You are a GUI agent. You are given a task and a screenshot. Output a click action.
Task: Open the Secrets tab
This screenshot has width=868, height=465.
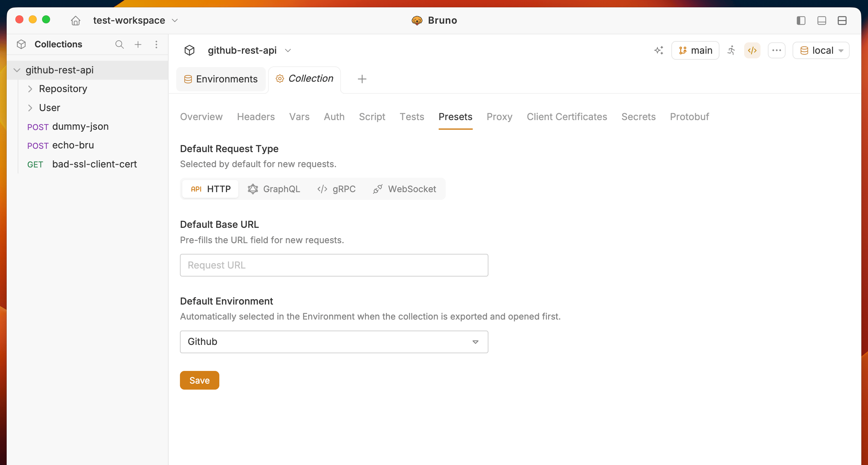pyautogui.click(x=638, y=117)
